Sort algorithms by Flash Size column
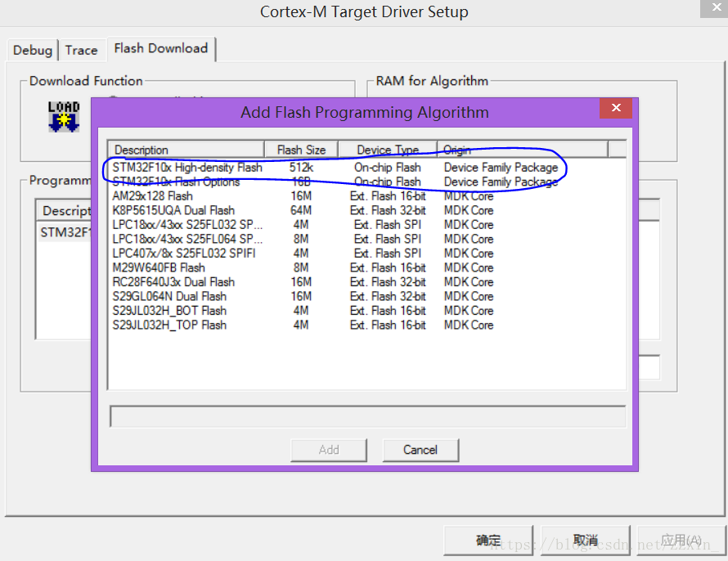 (300, 149)
